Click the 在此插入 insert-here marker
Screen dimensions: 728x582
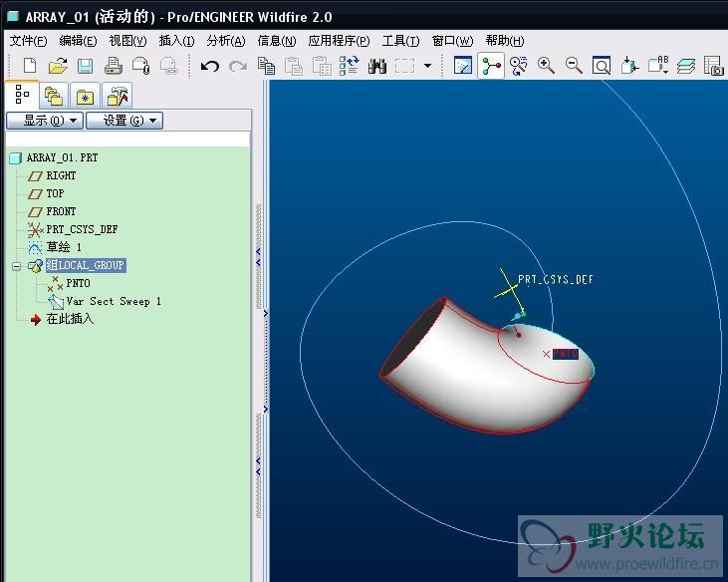(x=70, y=319)
